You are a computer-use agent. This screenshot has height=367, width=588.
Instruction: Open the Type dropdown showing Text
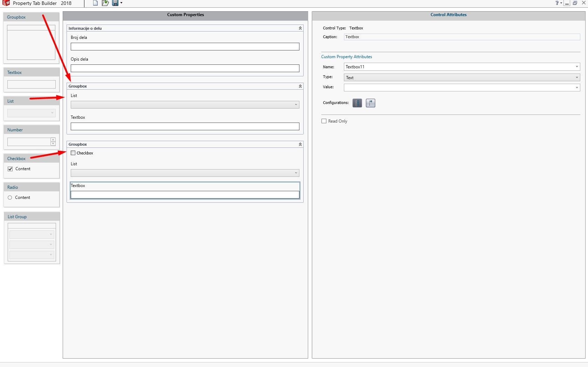click(x=577, y=77)
